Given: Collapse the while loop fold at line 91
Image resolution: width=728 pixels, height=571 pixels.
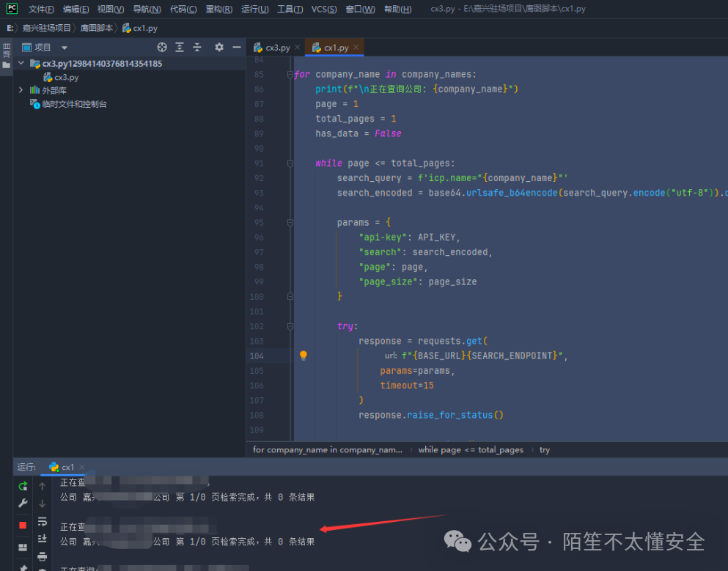Looking at the screenshot, I should [290, 162].
